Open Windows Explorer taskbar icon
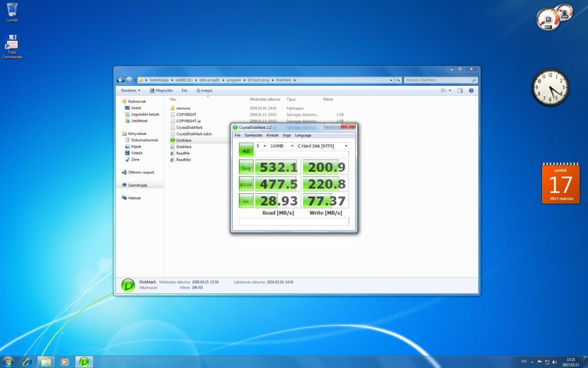 pyautogui.click(x=46, y=362)
